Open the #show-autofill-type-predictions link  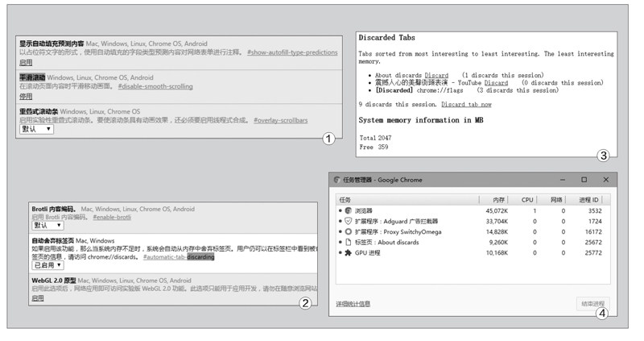pos(292,52)
